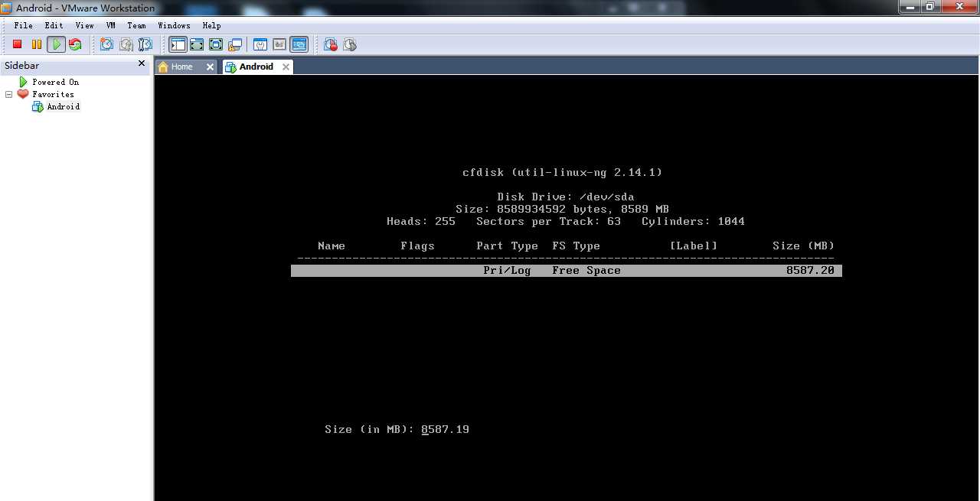Click the FS Type column header
Viewport: 980px width, 501px height.
pyautogui.click(x=576, y=246)
